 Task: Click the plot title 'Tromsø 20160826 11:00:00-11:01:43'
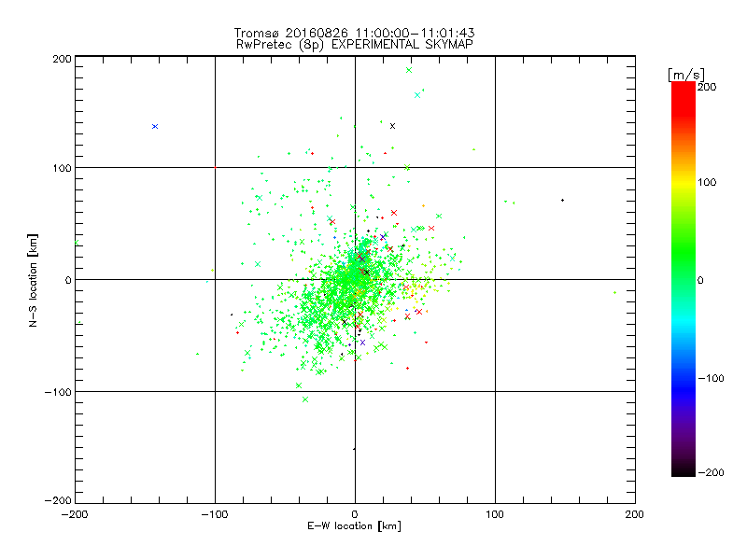pos(354,33)
